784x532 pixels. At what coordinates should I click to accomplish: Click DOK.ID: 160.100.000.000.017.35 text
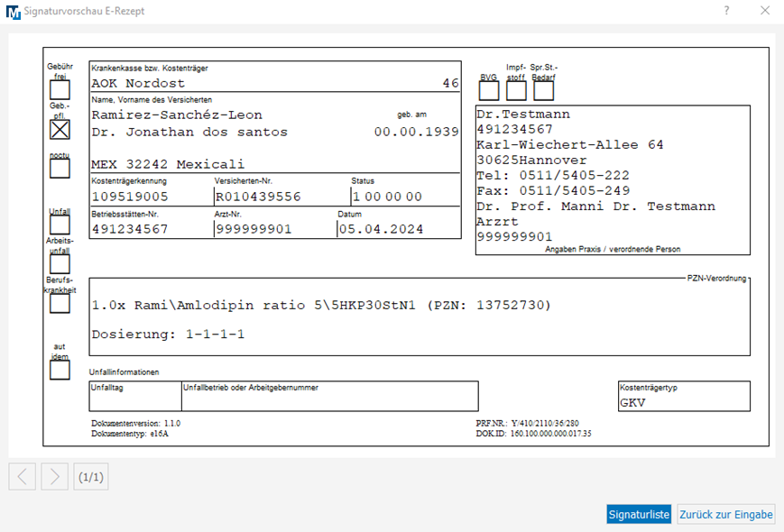click(x=533, y=434)
